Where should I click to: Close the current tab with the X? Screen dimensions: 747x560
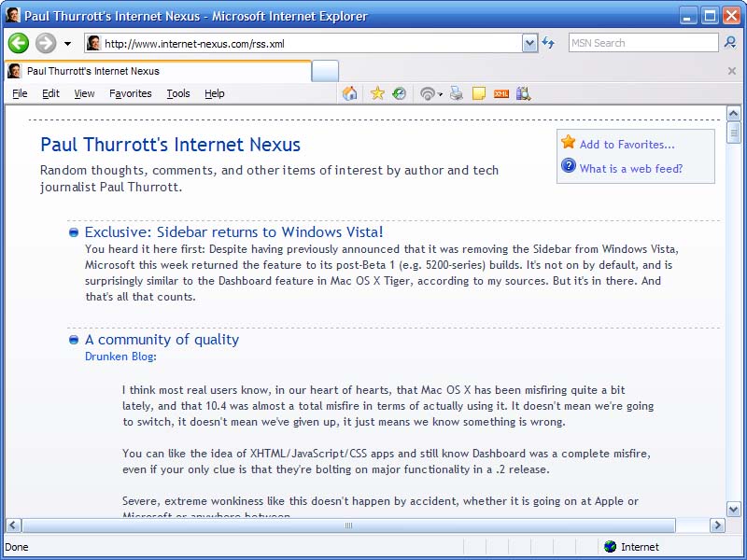pos(732,71)
